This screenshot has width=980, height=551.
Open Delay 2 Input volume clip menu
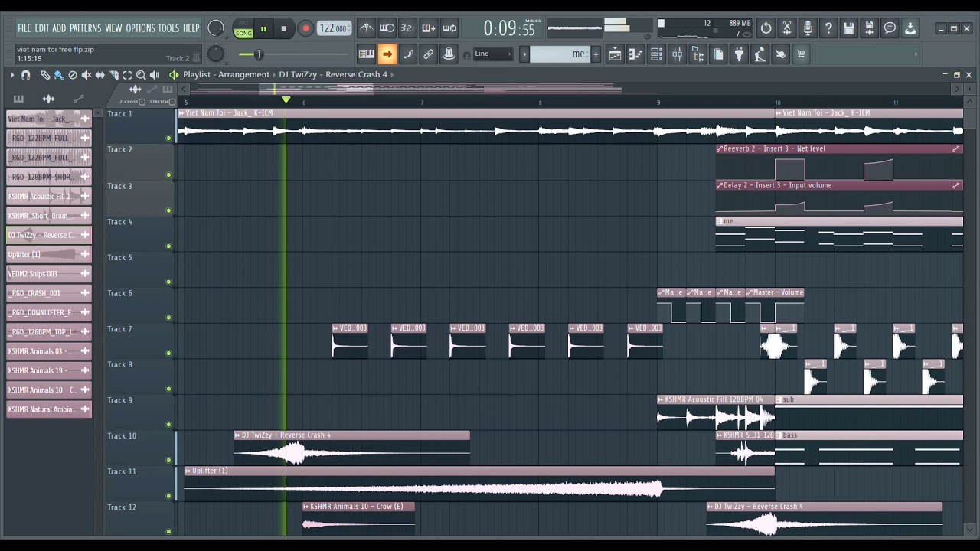[x=720, y=185]
